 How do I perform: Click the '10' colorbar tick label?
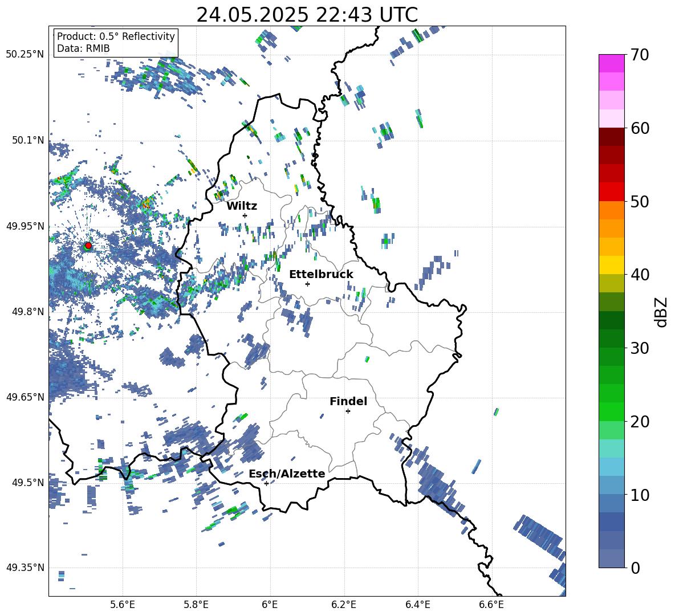640,495
